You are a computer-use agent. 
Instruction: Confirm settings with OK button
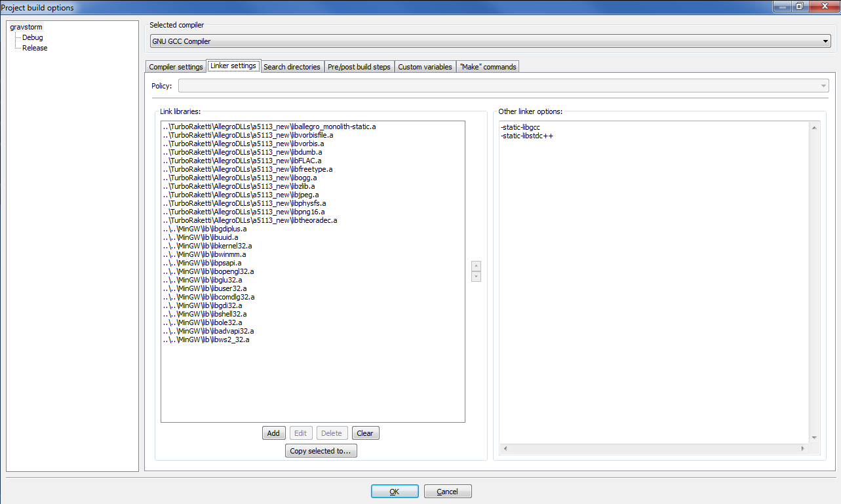coord(394,492)
